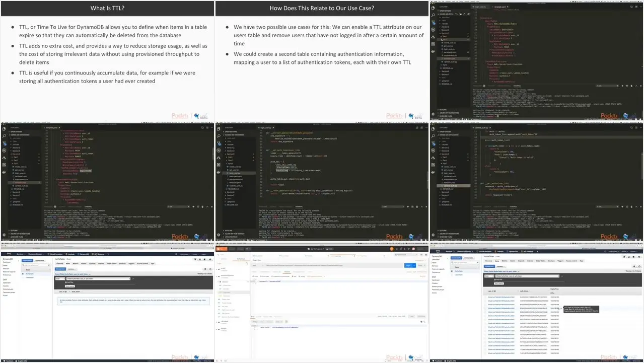Select AuthsTable radio in bottom-left AWS frame

tap(23, 273)
